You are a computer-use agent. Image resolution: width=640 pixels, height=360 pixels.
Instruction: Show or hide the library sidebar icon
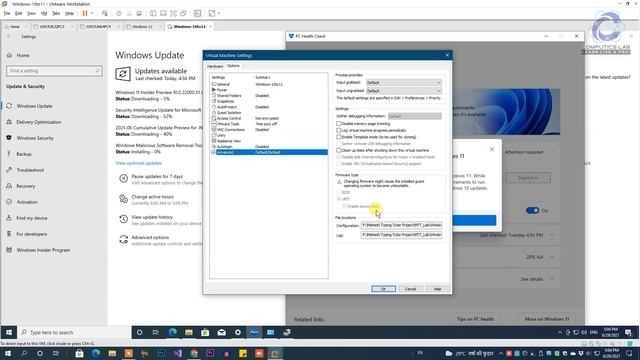tap(153, 13)
